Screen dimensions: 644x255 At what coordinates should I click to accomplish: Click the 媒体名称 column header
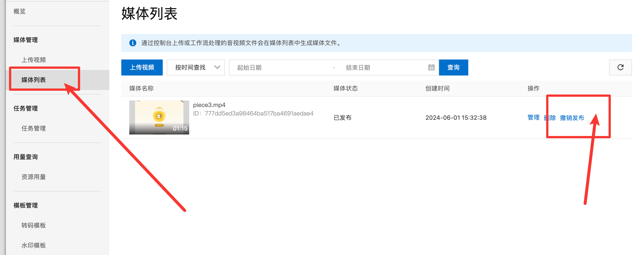(x=141, y=88)
